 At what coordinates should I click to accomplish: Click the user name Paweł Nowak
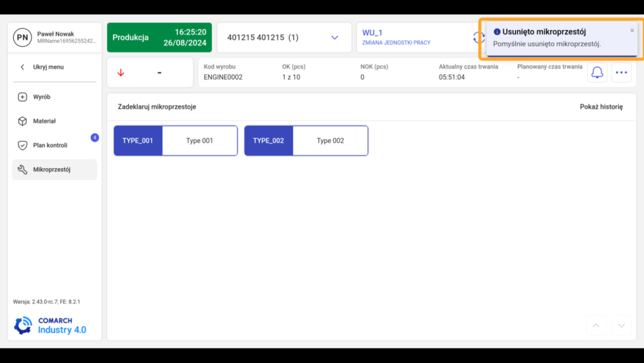(55, 34)
